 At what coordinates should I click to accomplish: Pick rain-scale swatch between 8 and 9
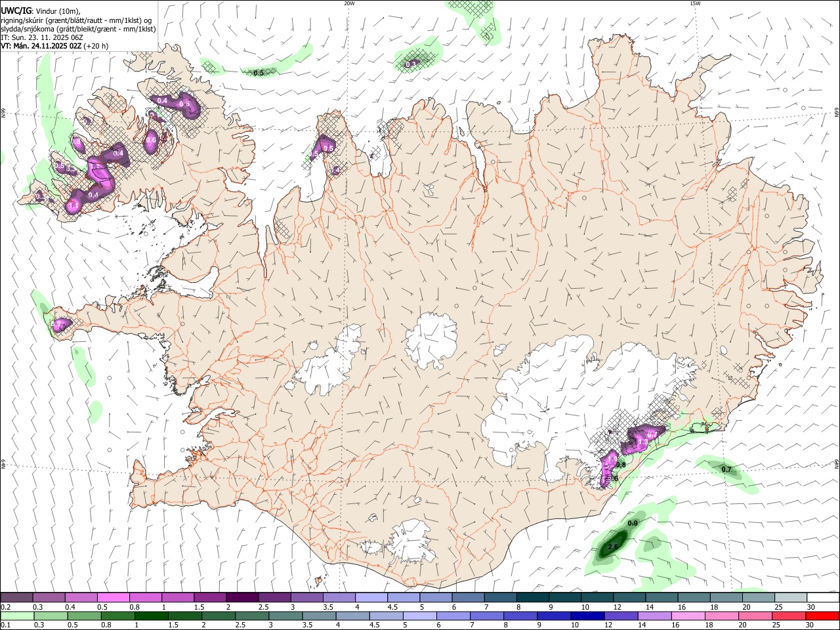[x=520, y=616]
